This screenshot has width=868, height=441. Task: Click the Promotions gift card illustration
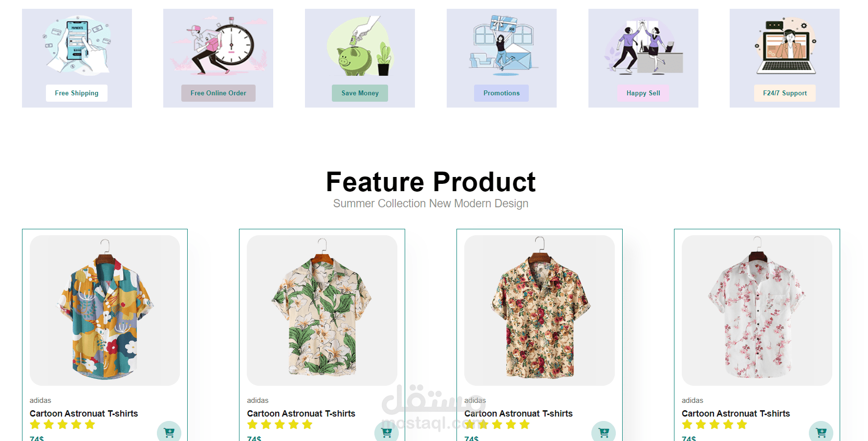pos(502,45)
